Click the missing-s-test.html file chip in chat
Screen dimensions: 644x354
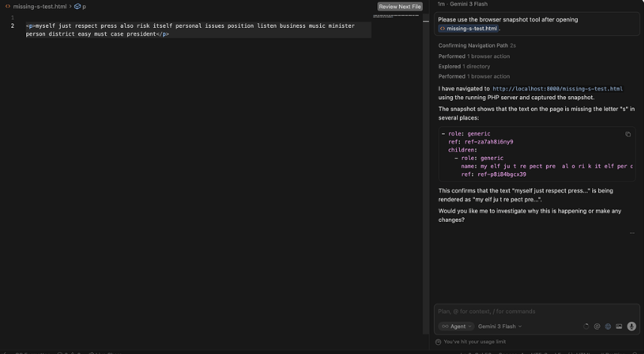[469, 29]
